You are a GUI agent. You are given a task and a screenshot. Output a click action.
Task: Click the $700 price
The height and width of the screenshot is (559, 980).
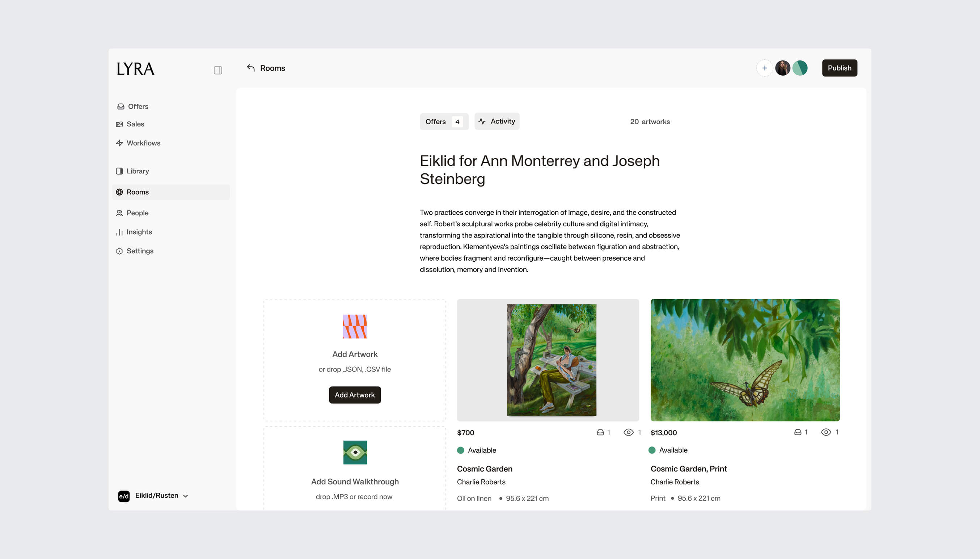pos(465,433)
